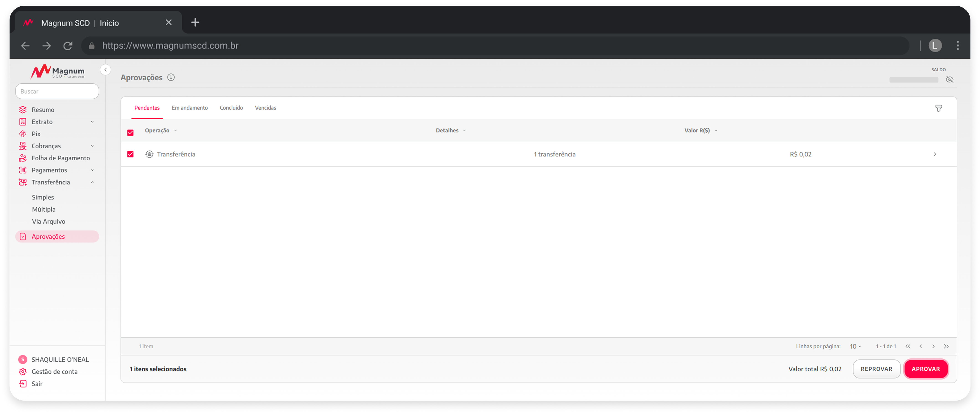
Task: Open the browser three-dot menu
Action: 957,46
